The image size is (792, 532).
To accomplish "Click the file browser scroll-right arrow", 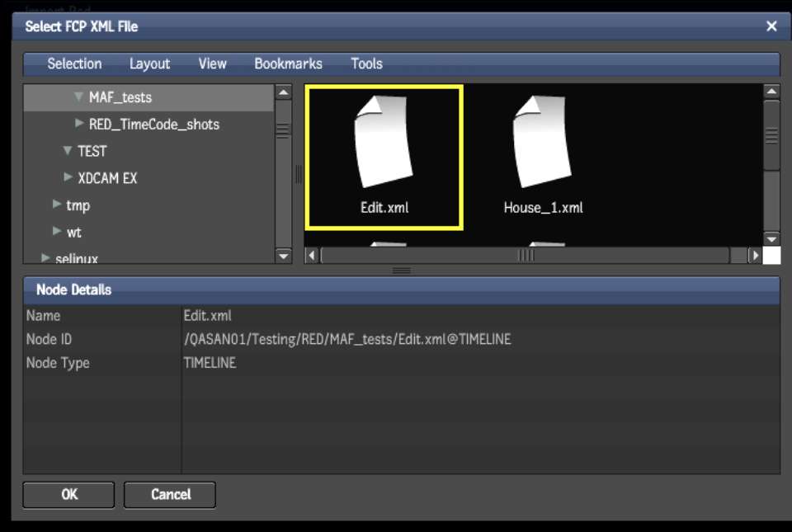I will pos(754,256).
